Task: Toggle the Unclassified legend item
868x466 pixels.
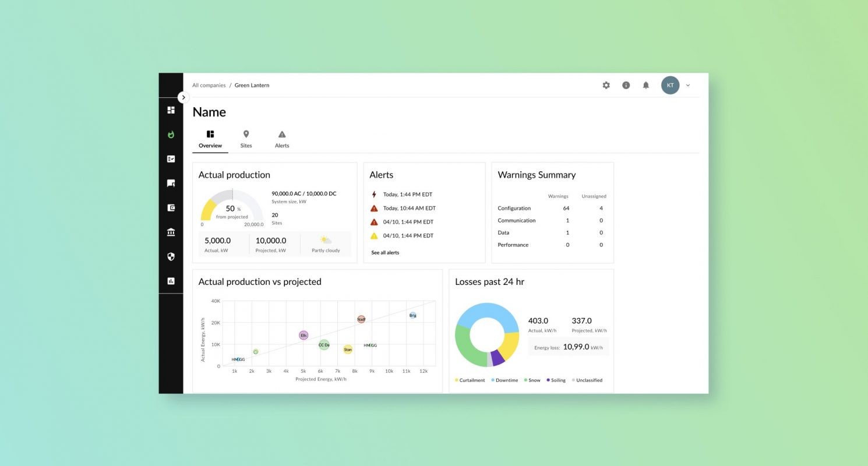Action: pyautogui.click(x=587, y=380)
